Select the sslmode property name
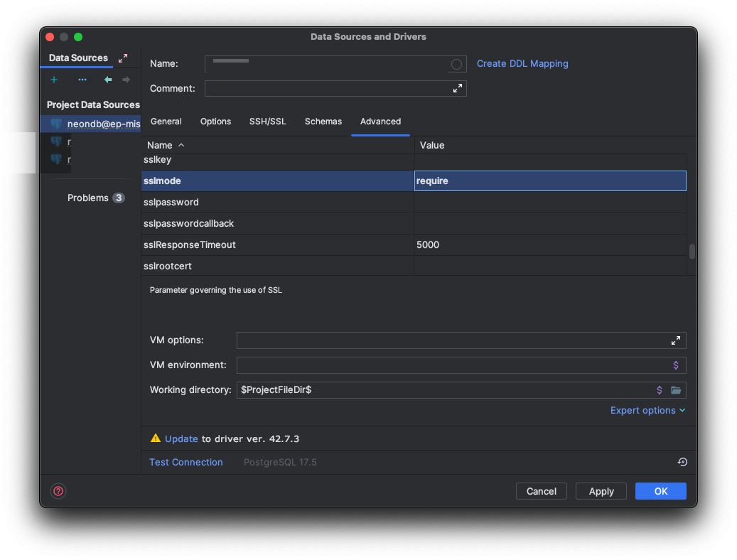The image size is (737, 560). click(277, 181)
